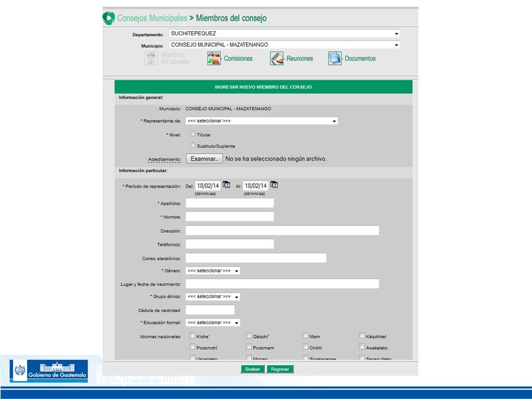Check the Pocomchí language checkbox
The height and width of the screenshot is (399, 532).
click(192, 347)
